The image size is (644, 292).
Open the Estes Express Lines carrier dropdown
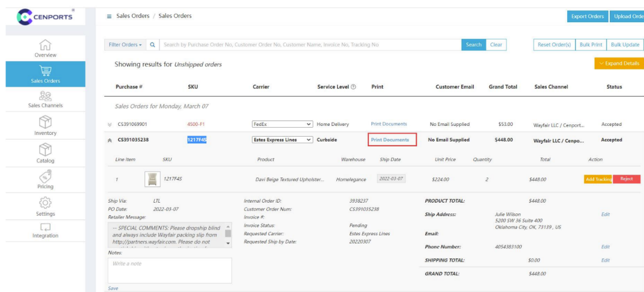[x=282, y=140]
